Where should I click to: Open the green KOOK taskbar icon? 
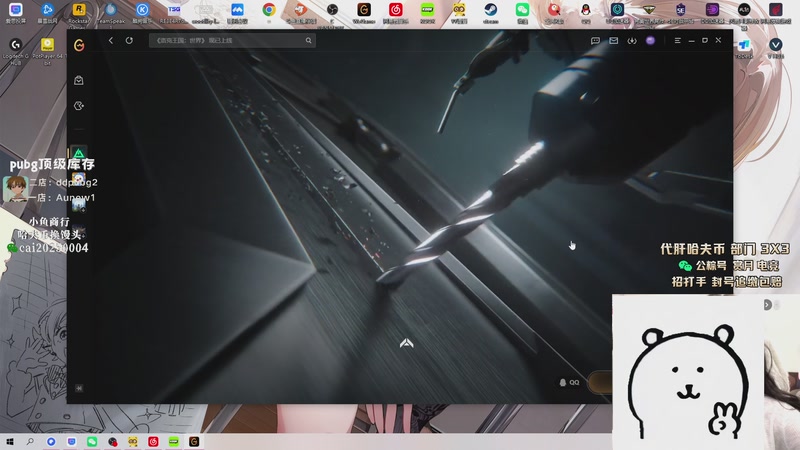click(173, 441)
